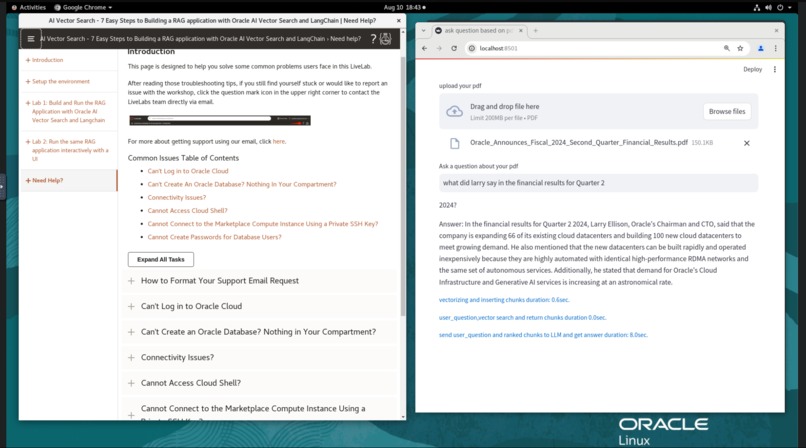806x448 pixels.
Task: Expand 'Cannot Connect to the Marketplace Compute Instance' section
Action: point(259,409)
